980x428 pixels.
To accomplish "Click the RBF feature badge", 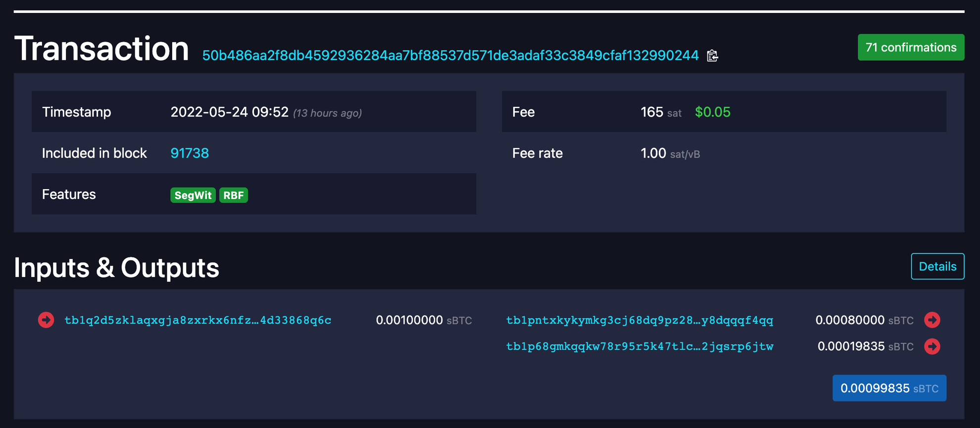I will (234, 195).
